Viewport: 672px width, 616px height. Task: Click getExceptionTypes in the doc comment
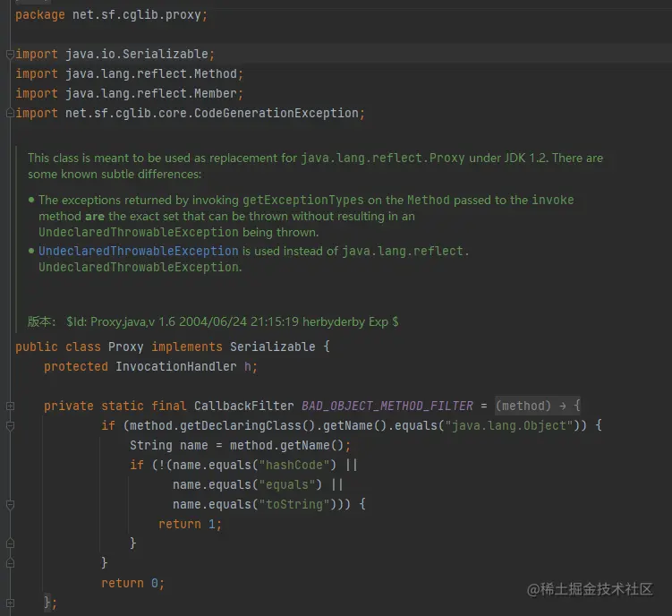[303, 201]
